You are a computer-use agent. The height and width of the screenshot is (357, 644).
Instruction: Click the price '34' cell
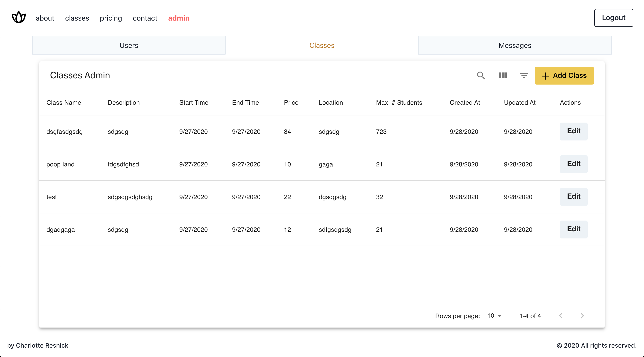tap(287, 132)
